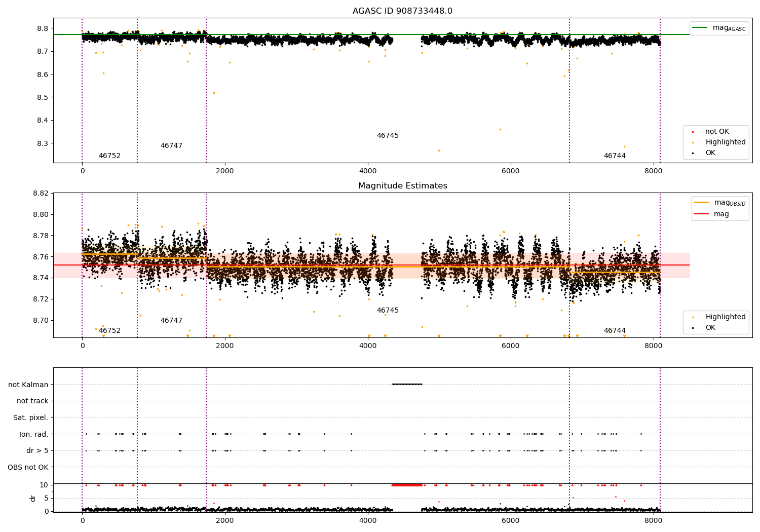Click the '8.5' y-tick on top plot

(x=43, y=97)
